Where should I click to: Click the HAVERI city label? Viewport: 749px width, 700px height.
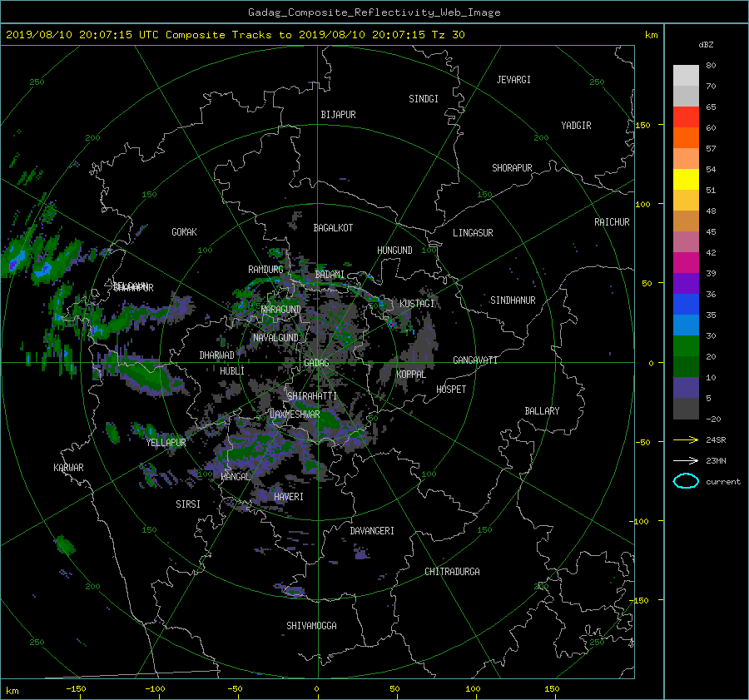pos(289,497)
